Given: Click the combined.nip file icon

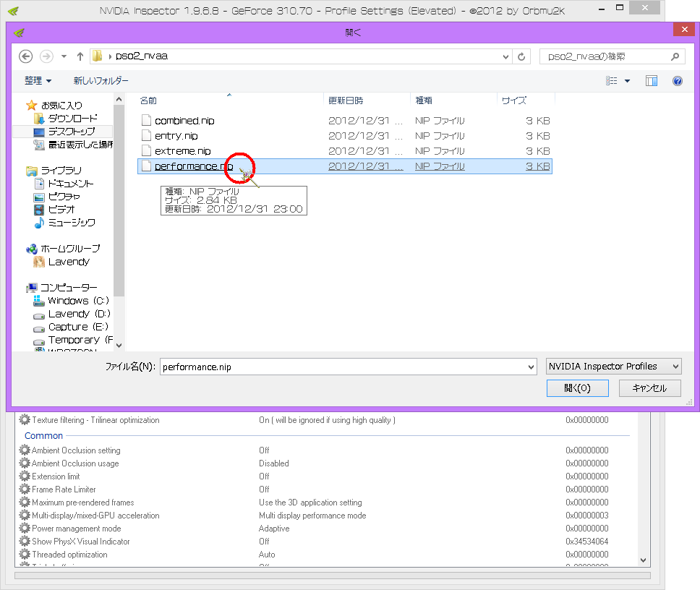Looking at the screenshot, I should (146, 121).
